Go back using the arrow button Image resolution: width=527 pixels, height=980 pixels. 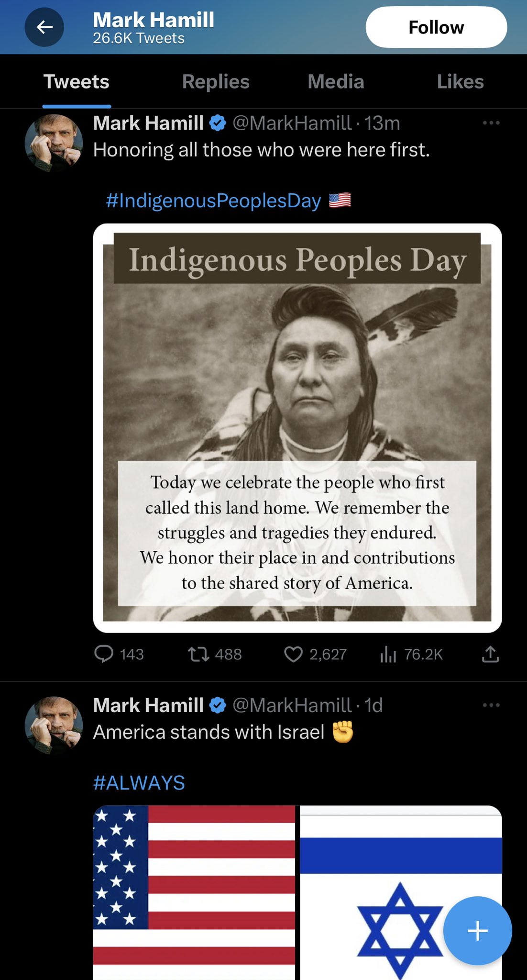pyautogui.click(x=44, y=27)
